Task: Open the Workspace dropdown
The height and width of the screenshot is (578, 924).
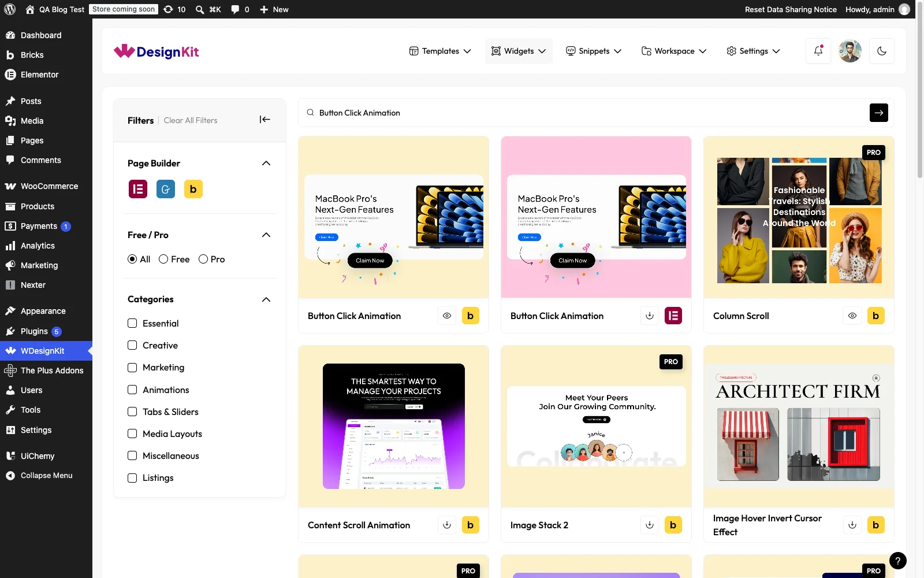Action: coord(674,51)
